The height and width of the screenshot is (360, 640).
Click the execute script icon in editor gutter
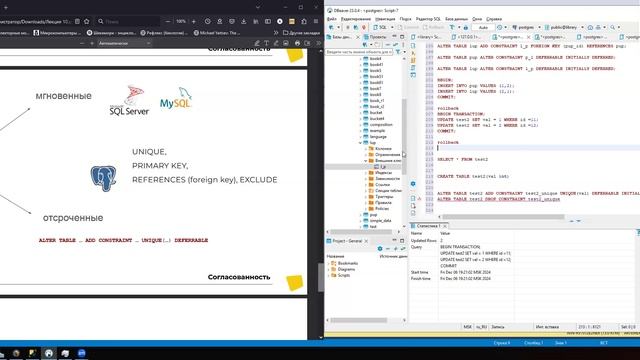click(x=413, y=60)
